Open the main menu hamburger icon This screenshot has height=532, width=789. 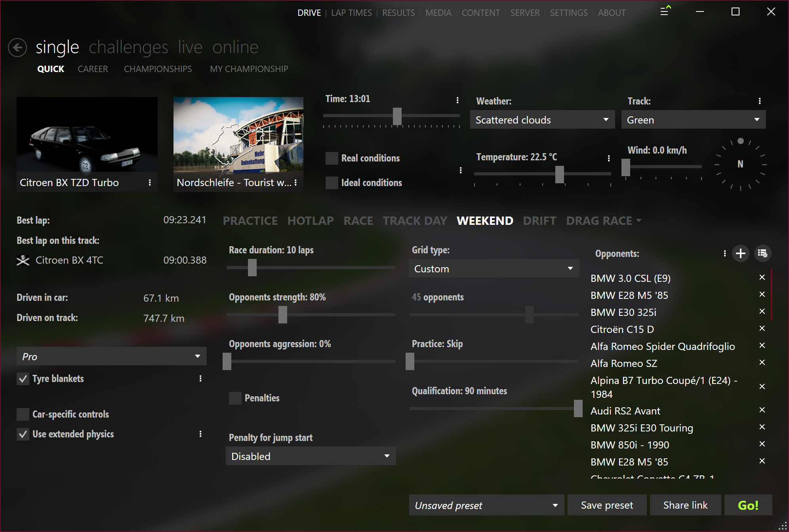click(665, 11)
